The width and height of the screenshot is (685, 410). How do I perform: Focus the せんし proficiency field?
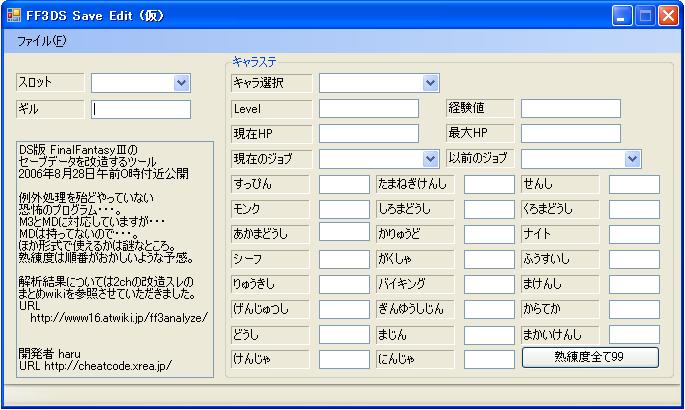[634, 184]
